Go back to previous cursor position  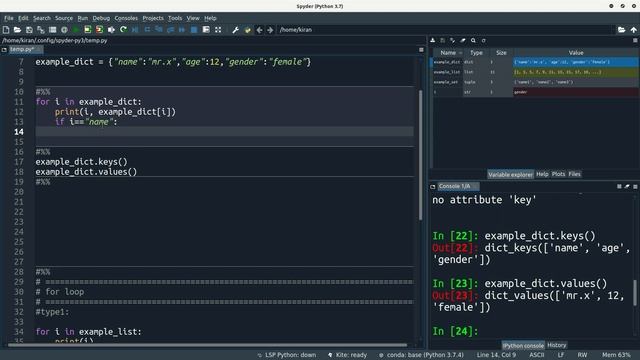(x=259, y=30)
